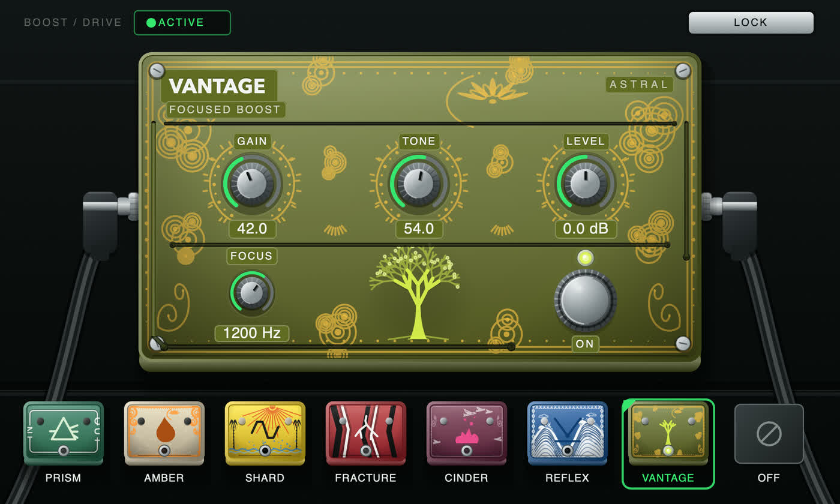
Task: Click the ASTRAL brand badge
Action: point(640,85)
